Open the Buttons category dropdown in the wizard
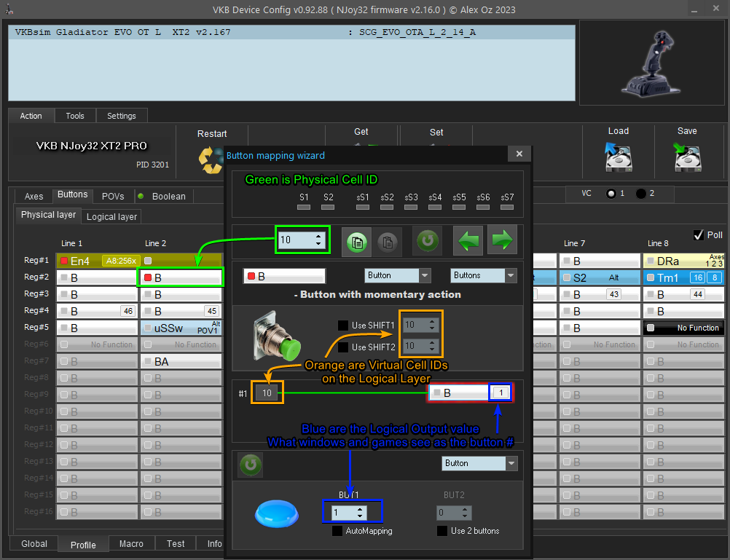 (x=483, y=276)
